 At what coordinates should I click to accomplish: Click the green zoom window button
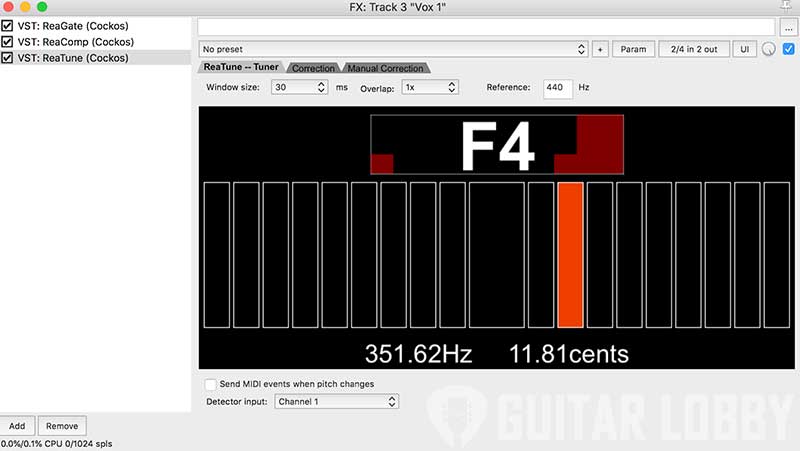coord(42,7)
